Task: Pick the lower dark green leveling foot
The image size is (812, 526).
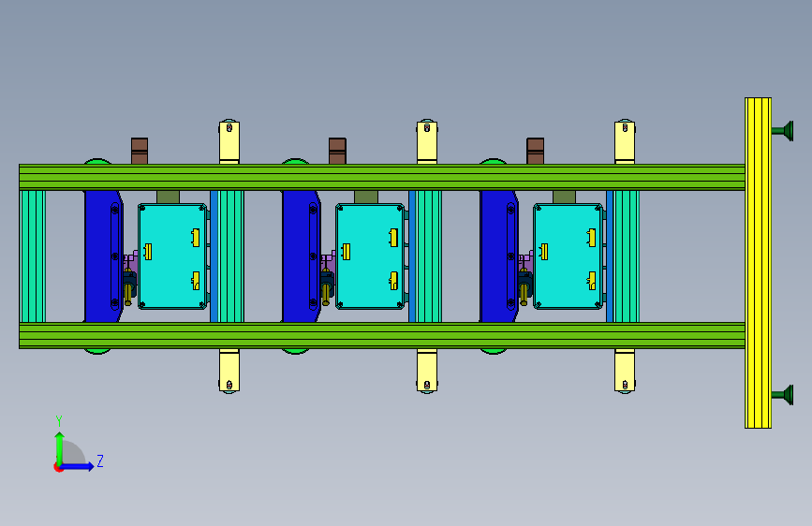Action: 783,395
